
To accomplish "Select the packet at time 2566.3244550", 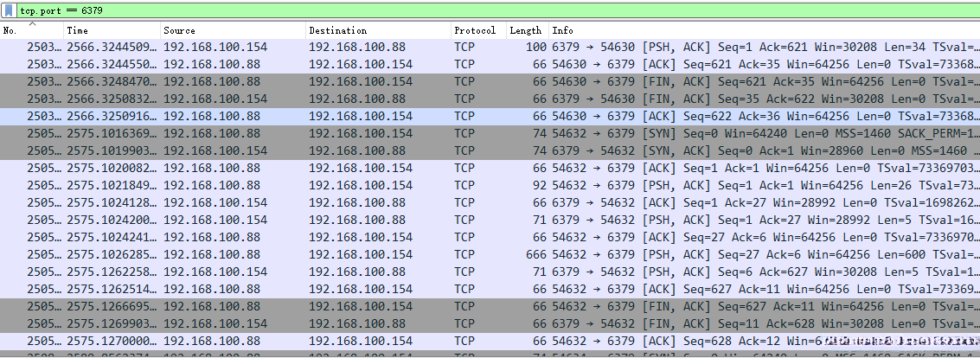I will click(x=490, y=64).
